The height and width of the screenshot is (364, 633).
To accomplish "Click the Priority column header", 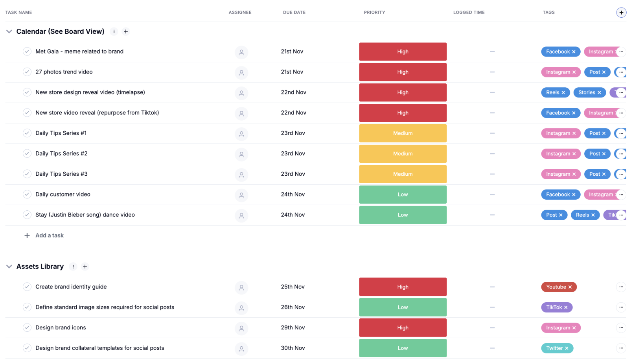I will (374, 13).
